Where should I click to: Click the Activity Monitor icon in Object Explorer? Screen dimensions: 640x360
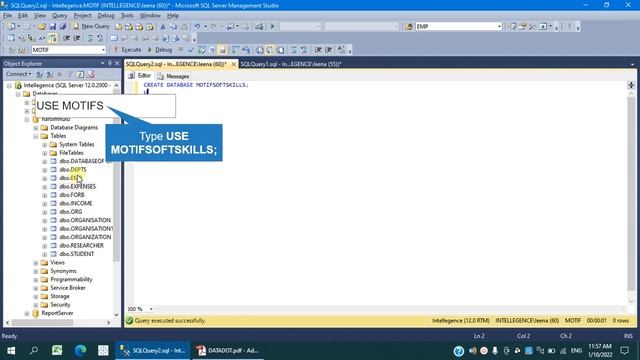pos(91,74)
